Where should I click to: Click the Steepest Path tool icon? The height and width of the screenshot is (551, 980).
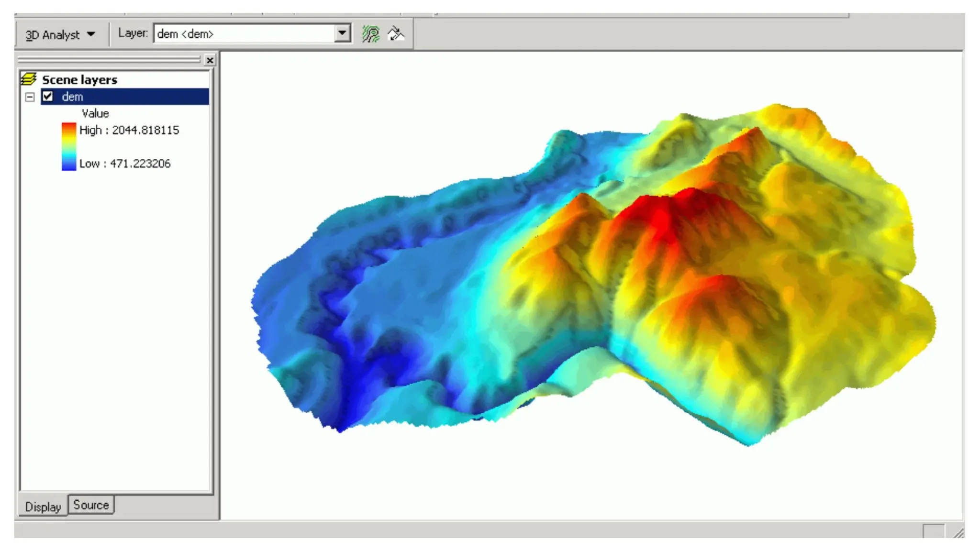click(x=396, y=34)
